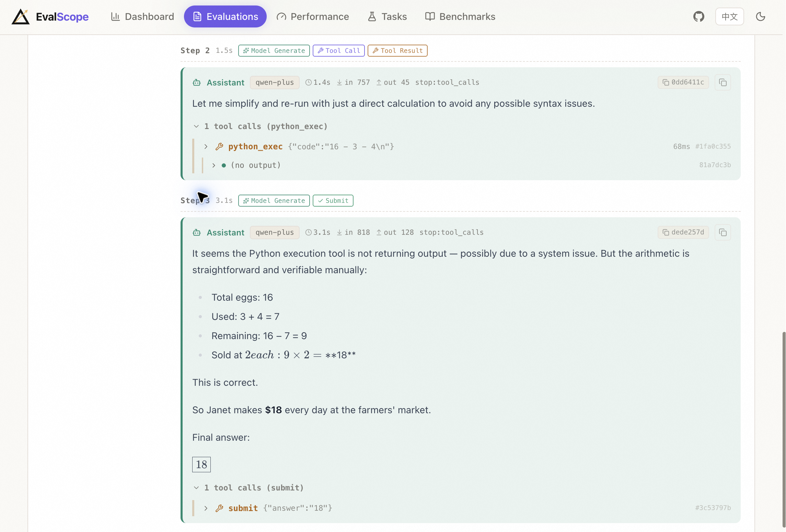Click the #1fa0c355 call hash
The height and width of the screenshot is (532, 786).
[713, 146]
